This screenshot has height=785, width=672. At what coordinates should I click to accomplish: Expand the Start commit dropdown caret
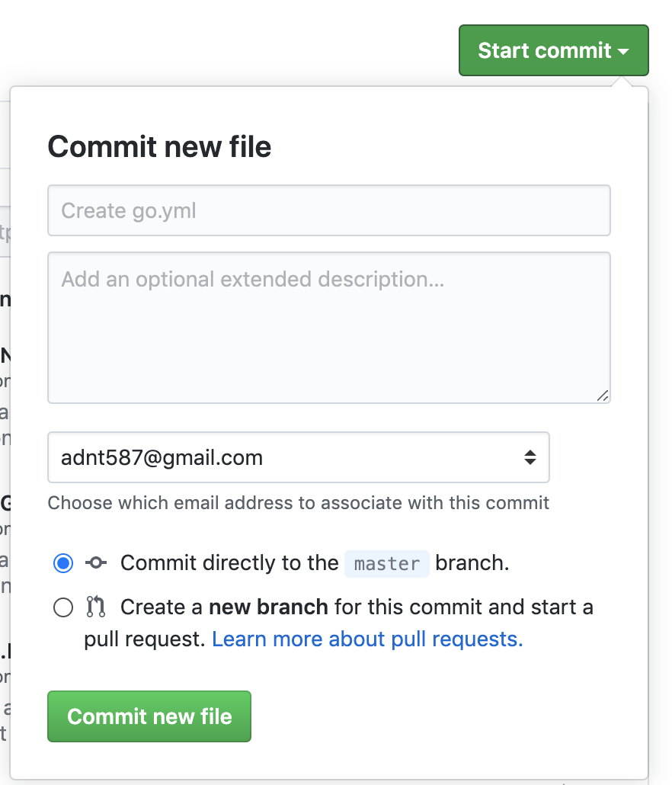click(x=624, y=51)
